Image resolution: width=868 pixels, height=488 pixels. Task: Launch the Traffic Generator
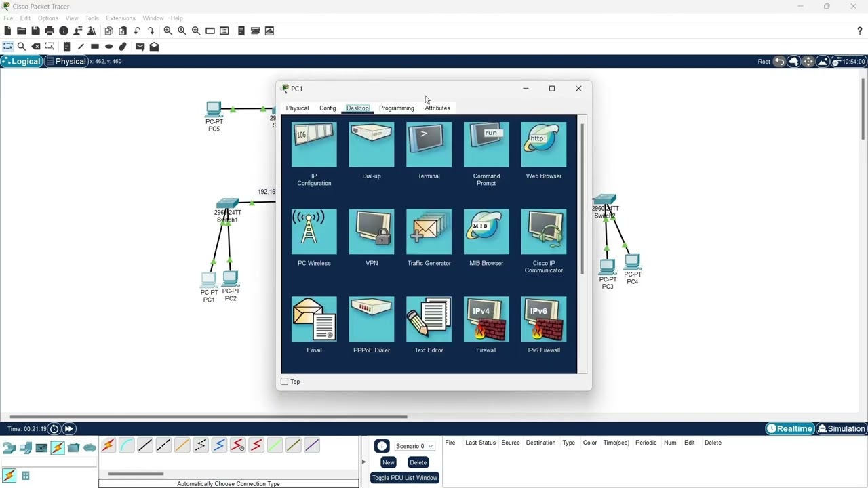point(429,232)
